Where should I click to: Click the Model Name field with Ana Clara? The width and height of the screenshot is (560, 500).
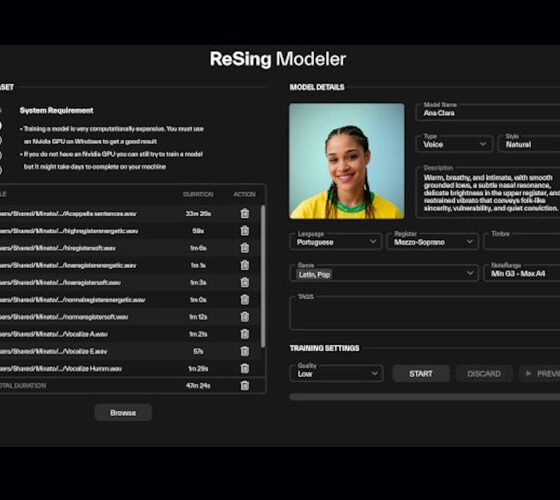coord(488,112)
